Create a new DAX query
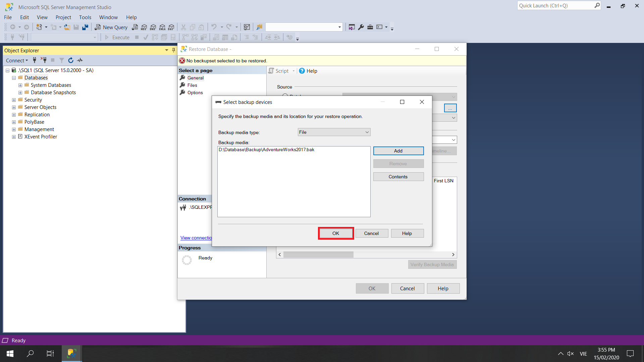This screenshot has height=362, width=644. [x=171, y=27]
